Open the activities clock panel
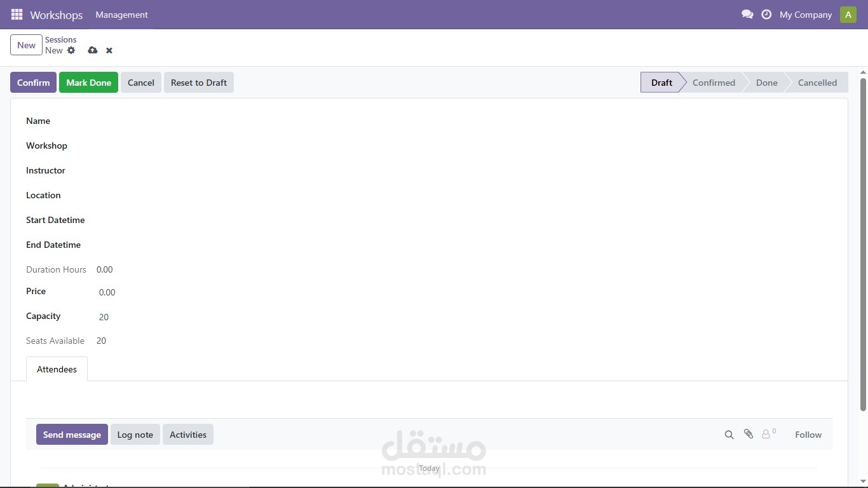The image size is (868, 488). [766, 14]
